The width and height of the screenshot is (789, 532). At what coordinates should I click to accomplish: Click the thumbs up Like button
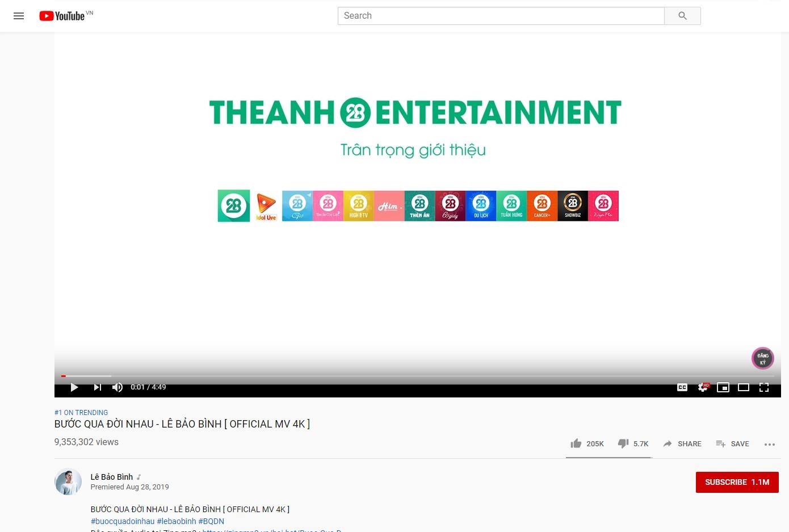click(x=576, y=443)
